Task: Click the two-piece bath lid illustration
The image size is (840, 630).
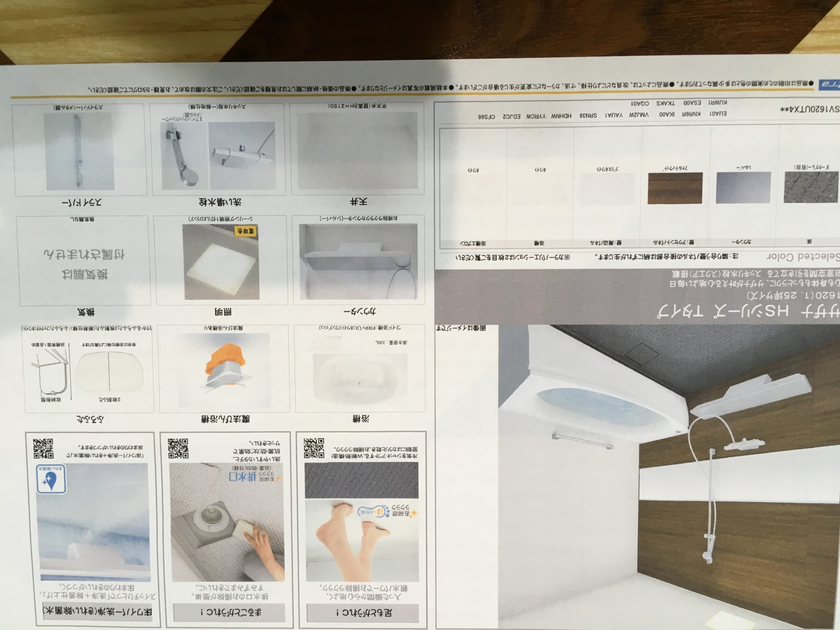Action: pos(109,370)
